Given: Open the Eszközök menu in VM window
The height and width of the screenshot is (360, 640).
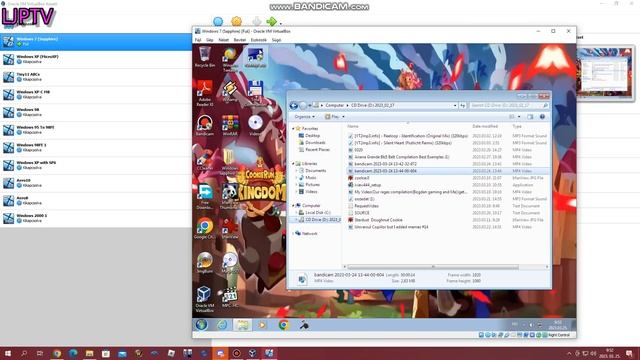Looking at the screenshot, I should pyautogui.click(x=258, y=40).
